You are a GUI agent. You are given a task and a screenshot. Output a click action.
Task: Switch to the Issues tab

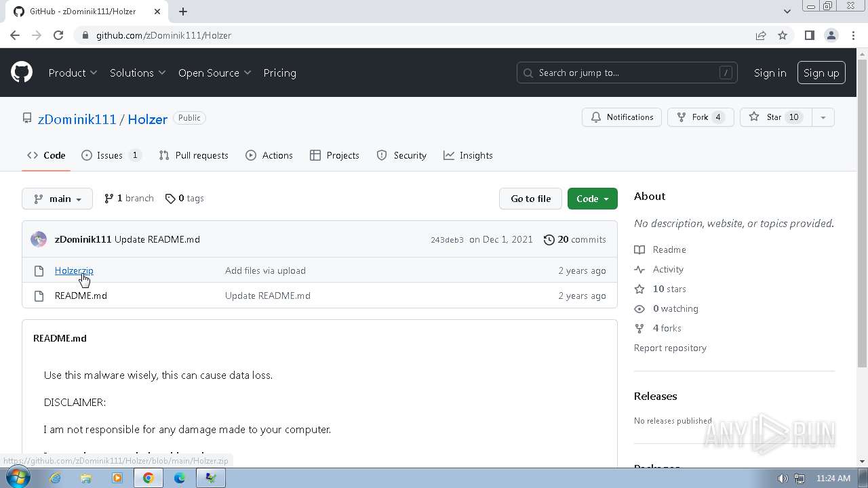tap(111, 155)
